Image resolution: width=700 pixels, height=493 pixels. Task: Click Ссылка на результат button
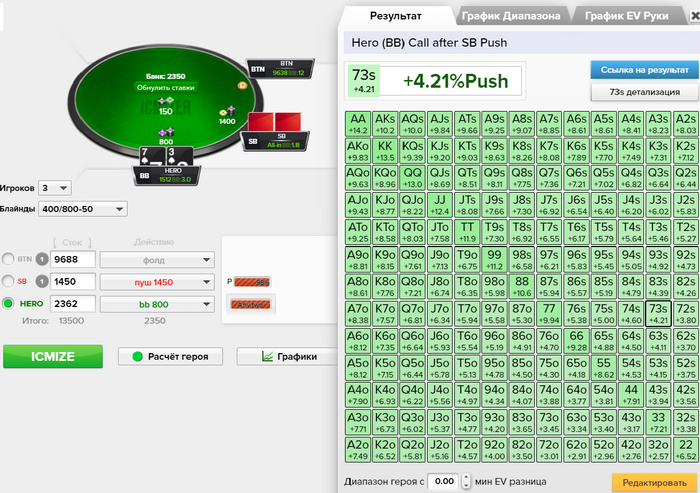(x=644, y=70)
